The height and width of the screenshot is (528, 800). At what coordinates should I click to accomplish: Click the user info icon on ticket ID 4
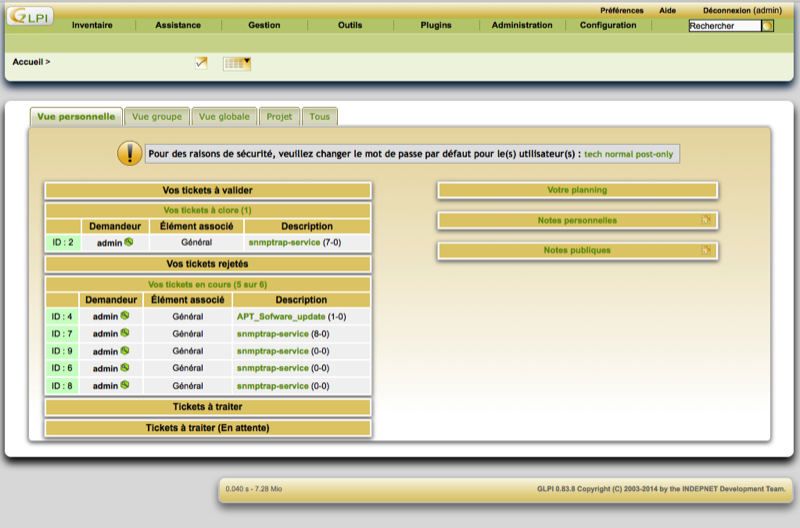[125, 316]
